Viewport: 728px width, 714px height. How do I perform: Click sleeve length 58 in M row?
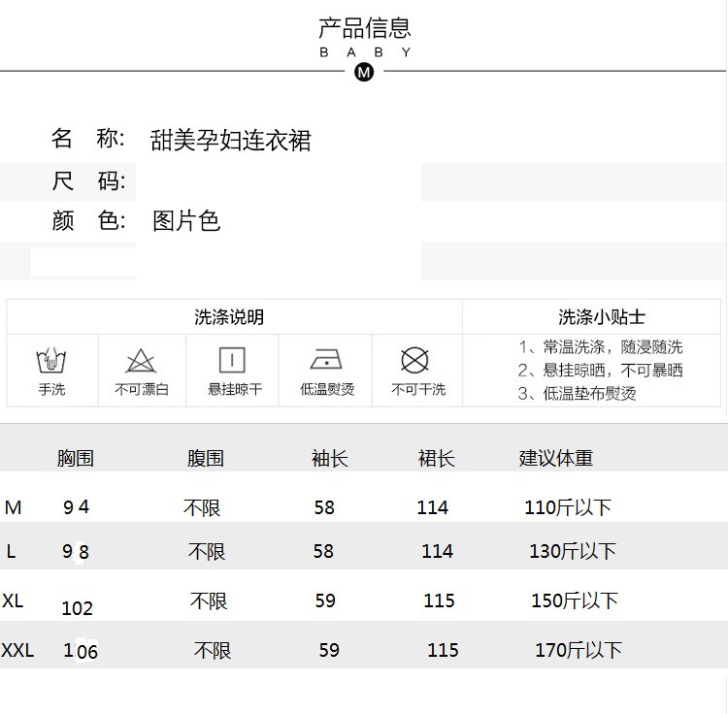tap(324, 507)
